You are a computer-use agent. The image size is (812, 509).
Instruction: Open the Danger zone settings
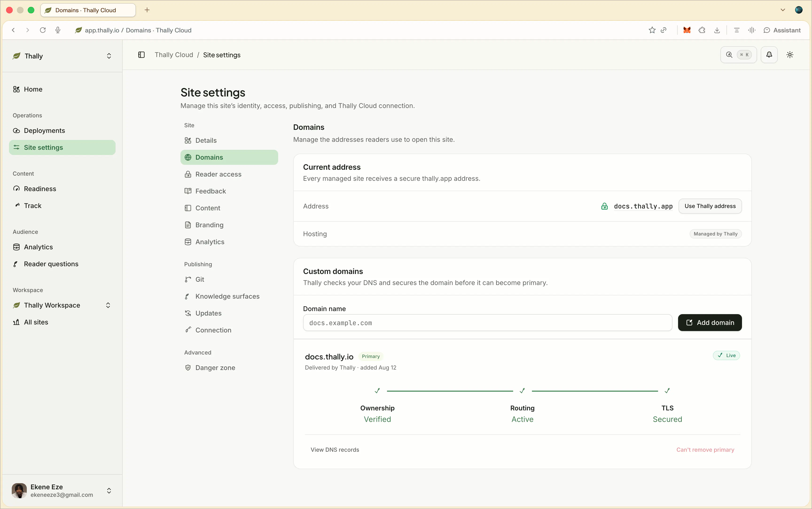coord(229,368)
